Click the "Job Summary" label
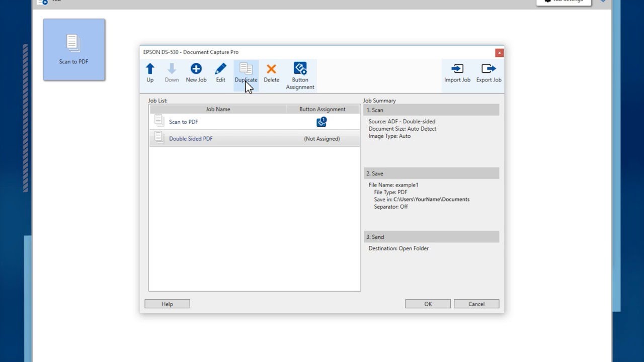 pos(379,101)
